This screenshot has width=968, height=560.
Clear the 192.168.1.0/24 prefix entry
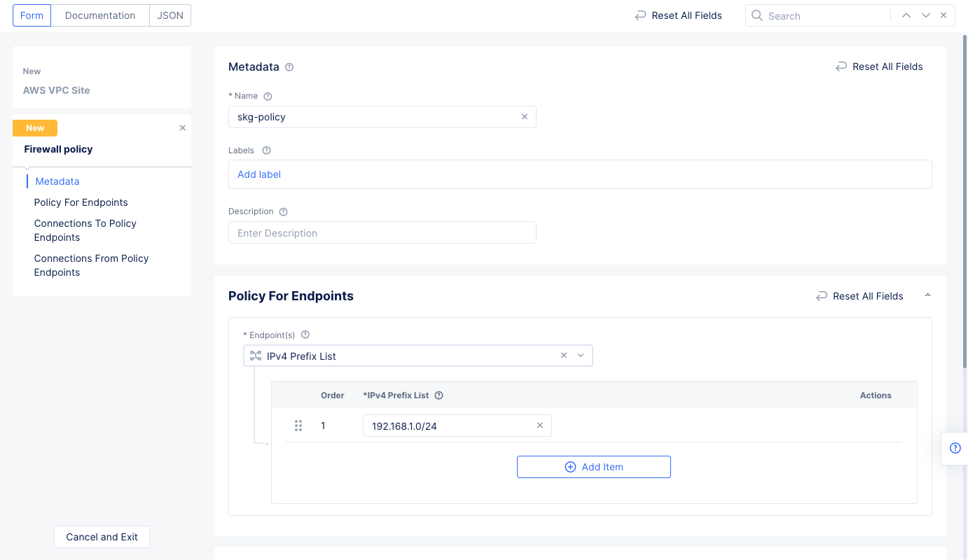[539, 426]
